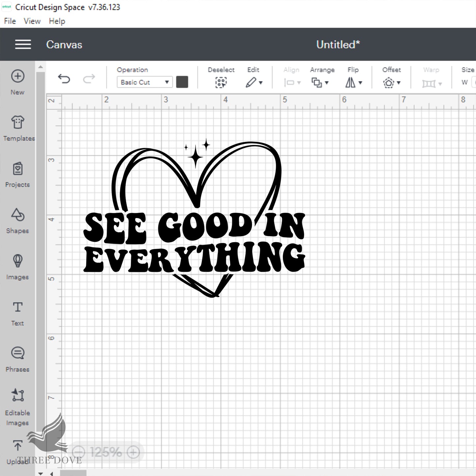The image size is (476, 476).
Task: Open the Basic Cut operation dropdown
Action: click(145, 82)
